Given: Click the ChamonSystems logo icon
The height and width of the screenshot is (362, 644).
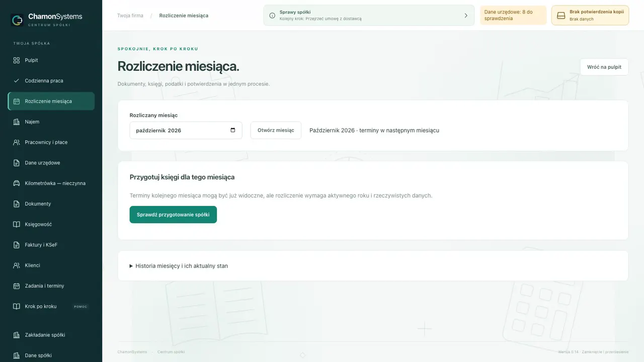Looking at the screenshot, I should pyautogui.click(x=17, y=20).
